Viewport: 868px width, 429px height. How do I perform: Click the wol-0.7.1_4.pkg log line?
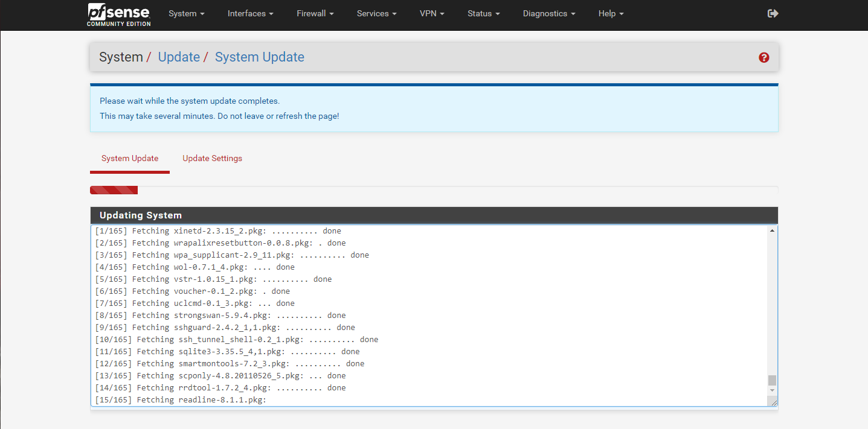(x=195, y=267)
